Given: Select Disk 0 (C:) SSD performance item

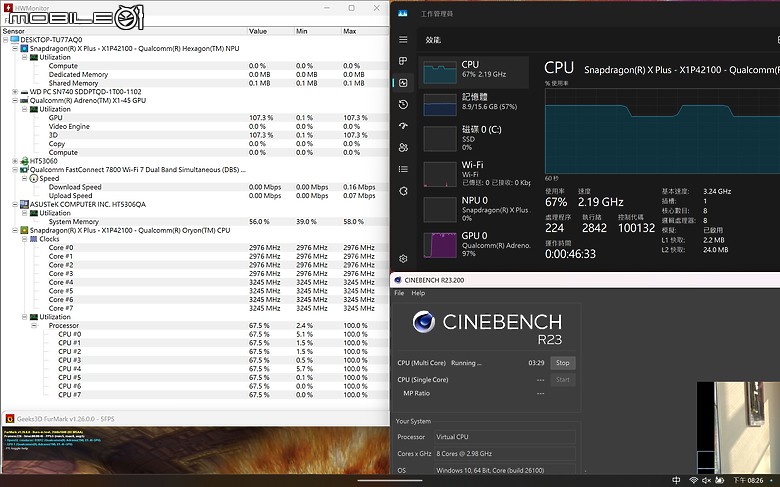Looking at the screenshot, I should click(x=474, y=138).
